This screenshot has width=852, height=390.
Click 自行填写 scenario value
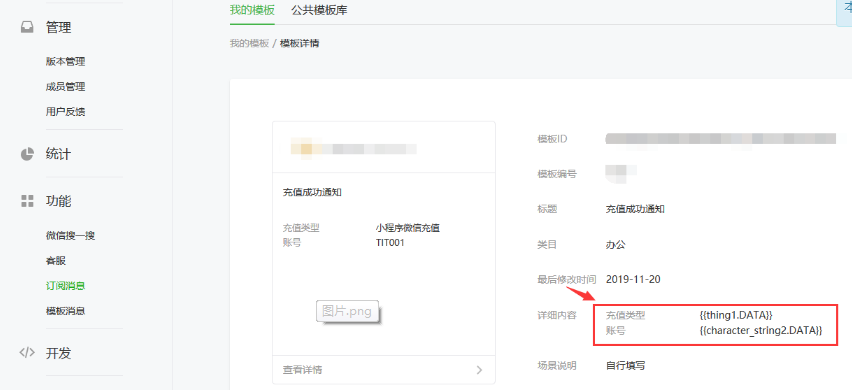(625, 366)
